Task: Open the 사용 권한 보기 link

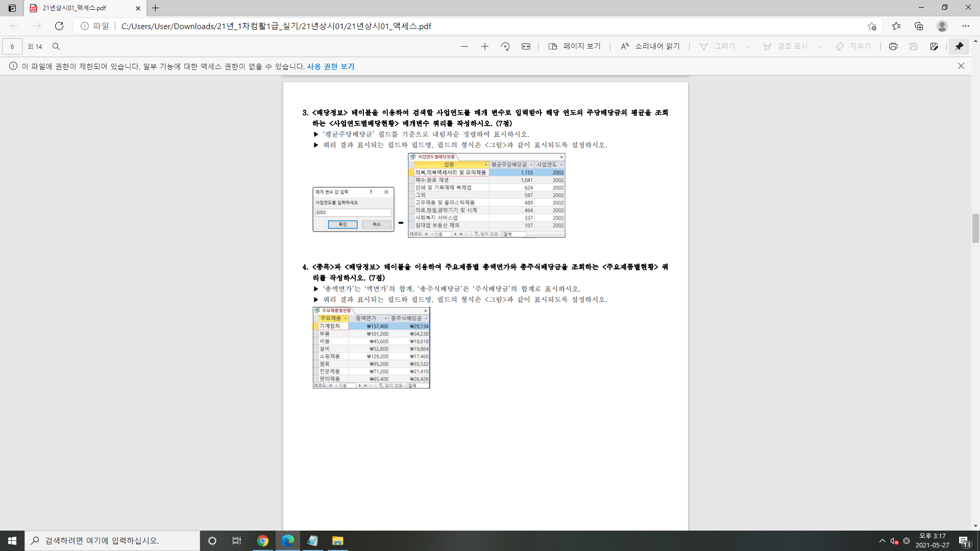Action: click(330, 66)
